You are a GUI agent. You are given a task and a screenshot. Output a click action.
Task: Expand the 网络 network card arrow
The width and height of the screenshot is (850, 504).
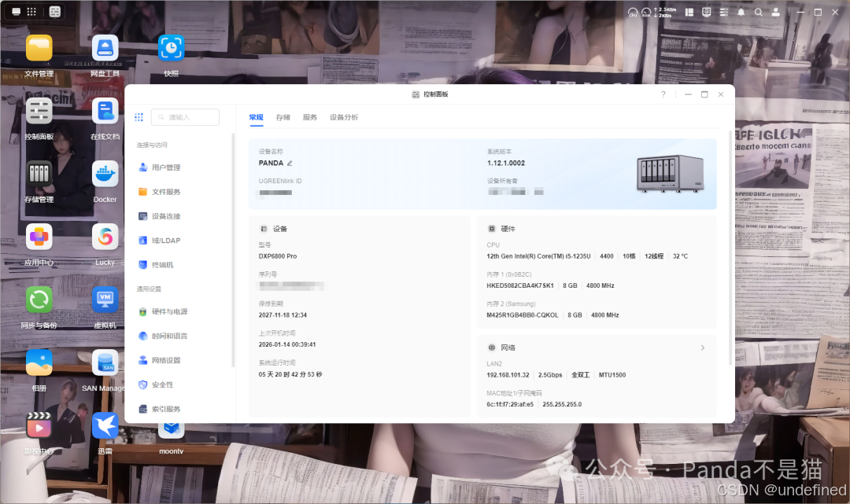point(703,348)
